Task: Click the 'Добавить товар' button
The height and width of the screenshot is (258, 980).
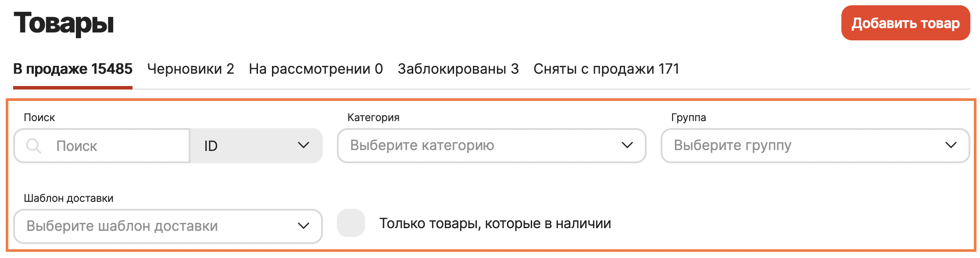Action: (x=905, y=23)
